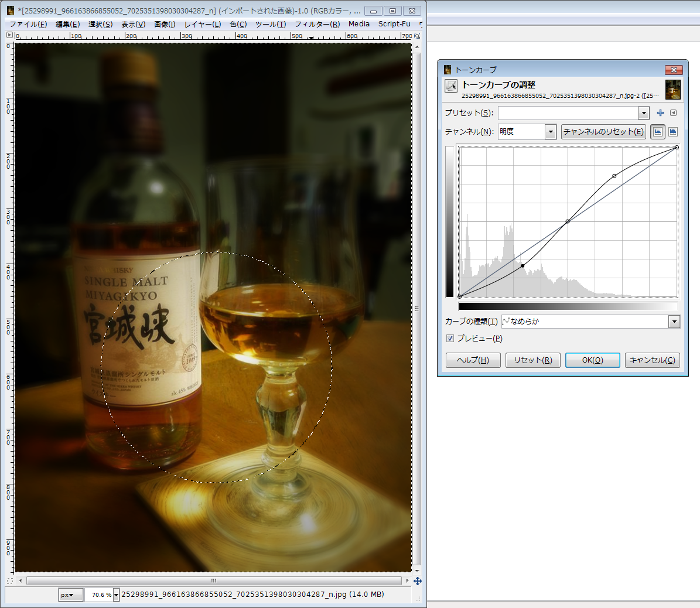Expand the カーブの種類 curve type dropdown
The image size is (700, 608).
click(674, 322)
